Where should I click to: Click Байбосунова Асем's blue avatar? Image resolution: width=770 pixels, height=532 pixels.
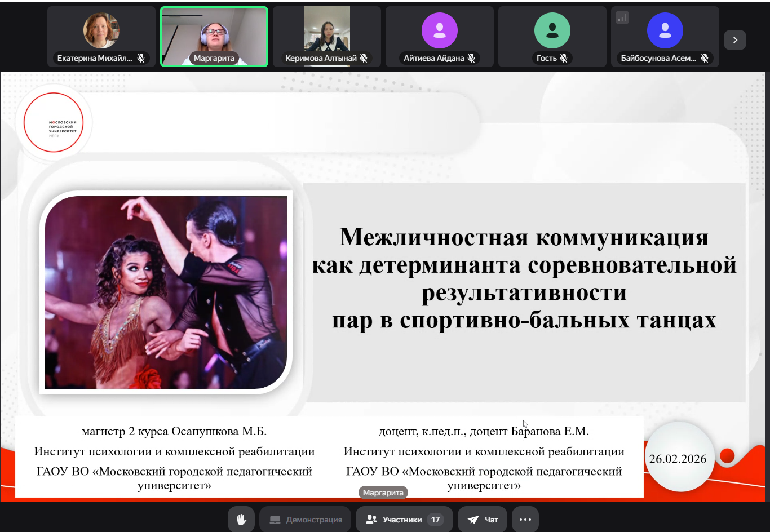coord(665,30)
